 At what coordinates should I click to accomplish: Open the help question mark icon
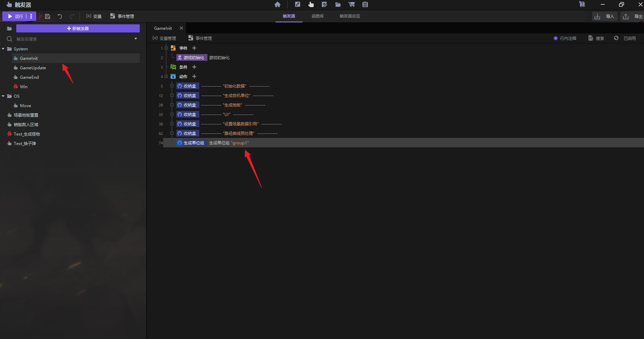pyautogui.click(x=582, y=4)
